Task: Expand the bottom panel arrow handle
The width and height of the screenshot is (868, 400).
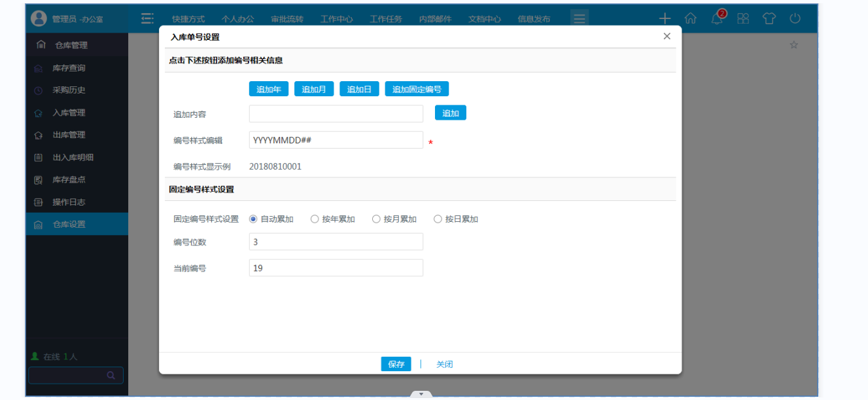Action: 421,395
